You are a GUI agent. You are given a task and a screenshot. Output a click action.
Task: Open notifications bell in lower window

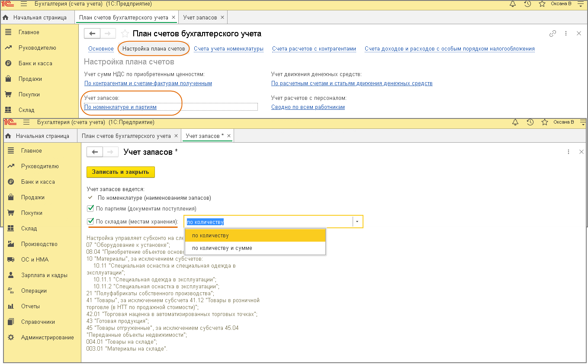click(x=515, y=122)
